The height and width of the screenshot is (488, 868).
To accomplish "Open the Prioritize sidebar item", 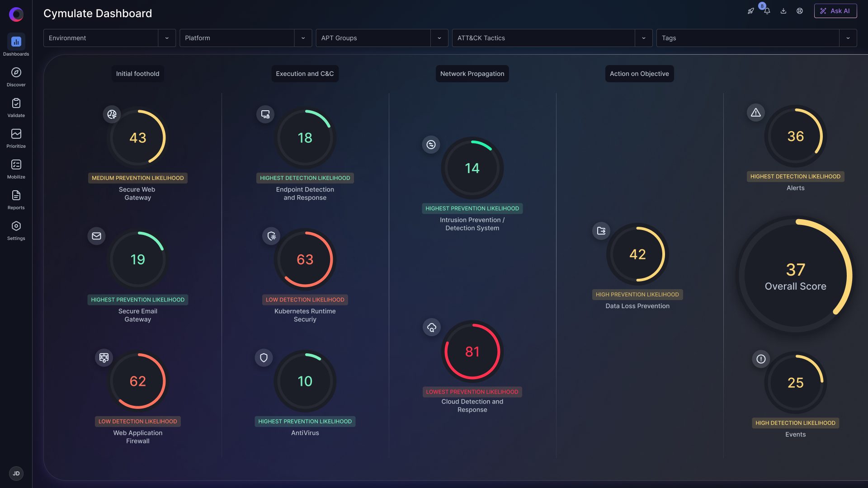I will [x=16, y=134].
